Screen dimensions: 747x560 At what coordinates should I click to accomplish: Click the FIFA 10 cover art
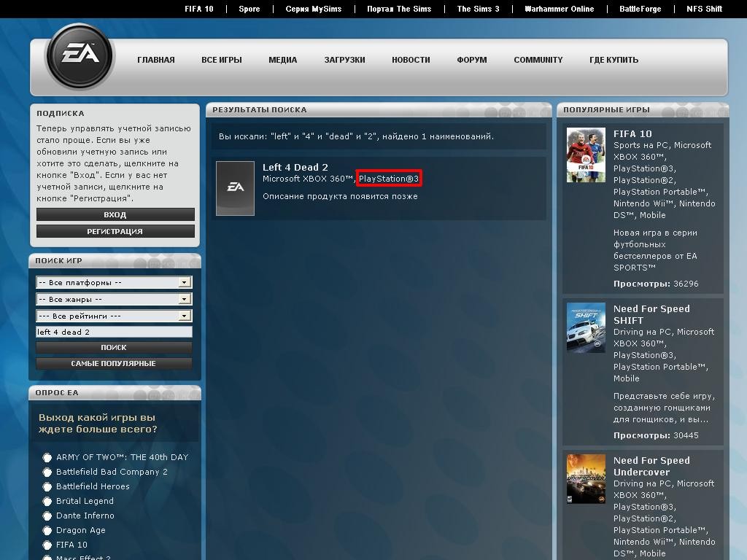coord(586,155)
